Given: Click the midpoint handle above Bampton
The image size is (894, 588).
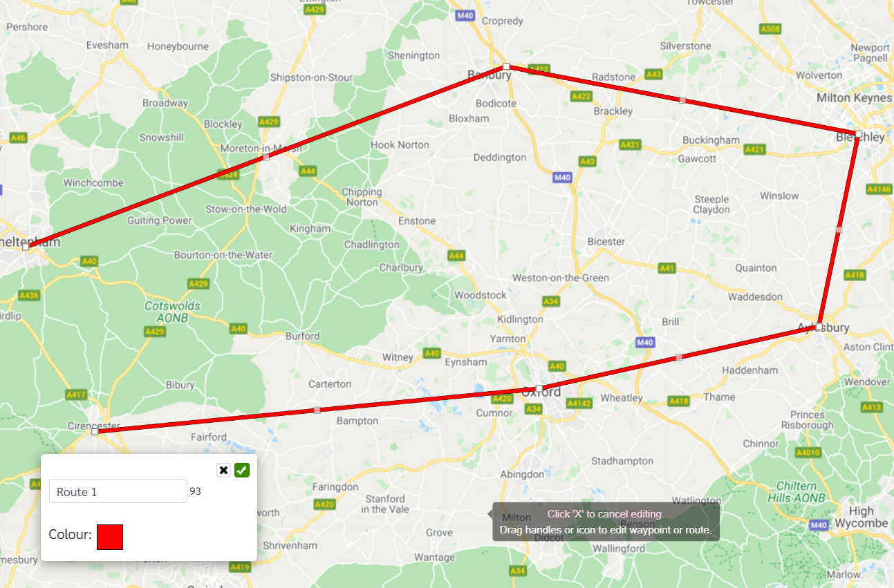Looking at the screenshot, I should [317, 410].
